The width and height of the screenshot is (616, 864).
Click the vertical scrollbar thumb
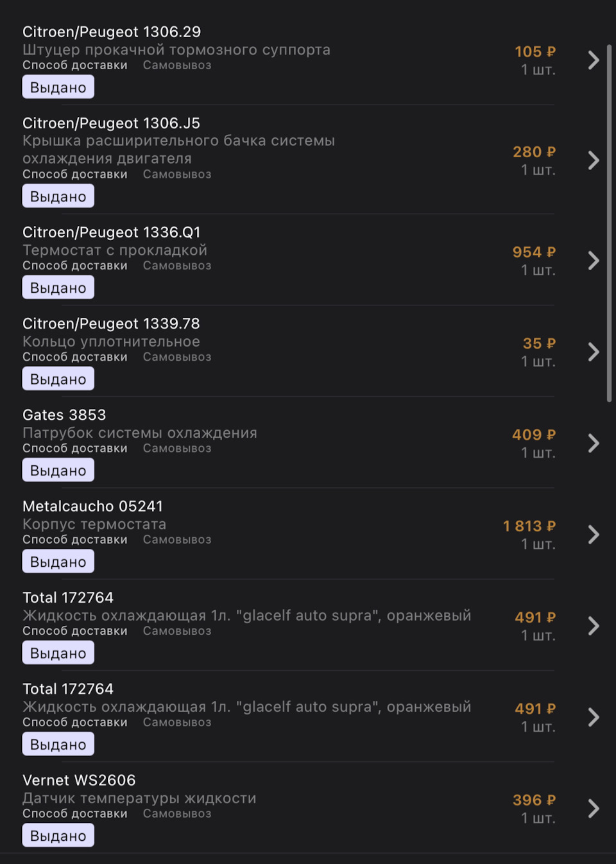pyautogui.click(x=609, y=223)
